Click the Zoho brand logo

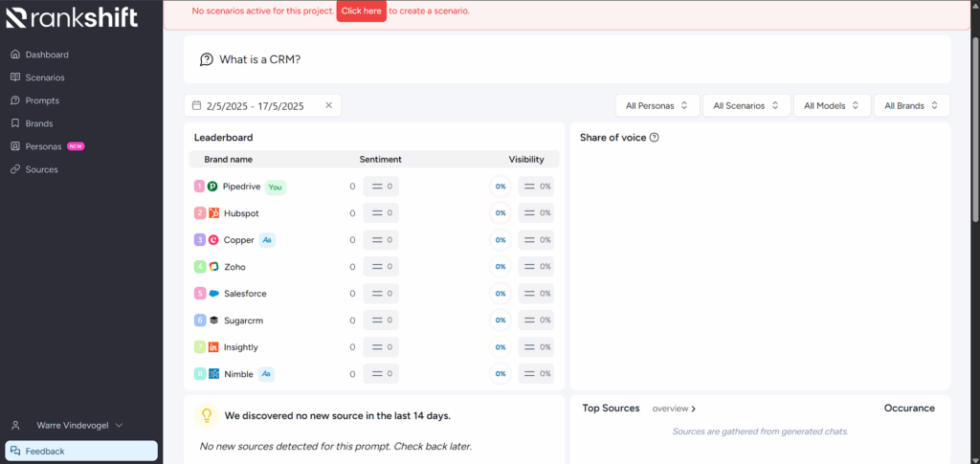(213, 267)
